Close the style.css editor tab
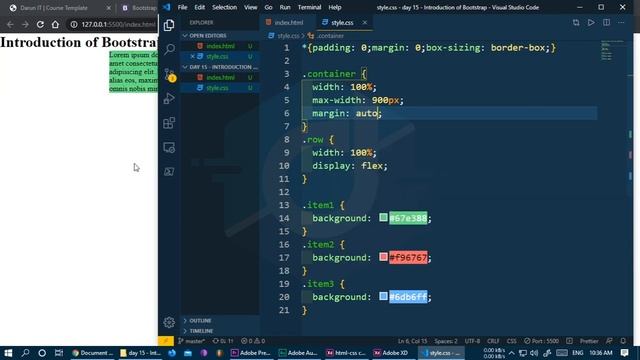 click(x=364, y=22)
